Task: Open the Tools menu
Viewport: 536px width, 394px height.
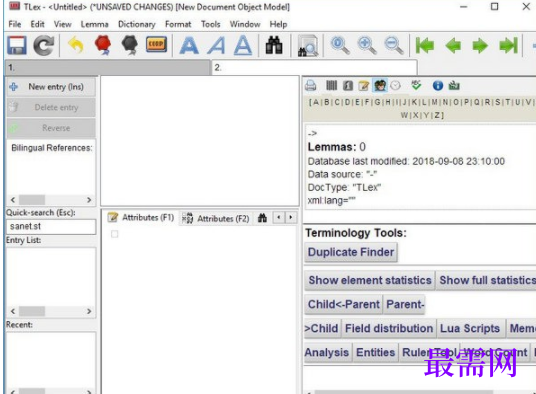Action: [211, 24]
